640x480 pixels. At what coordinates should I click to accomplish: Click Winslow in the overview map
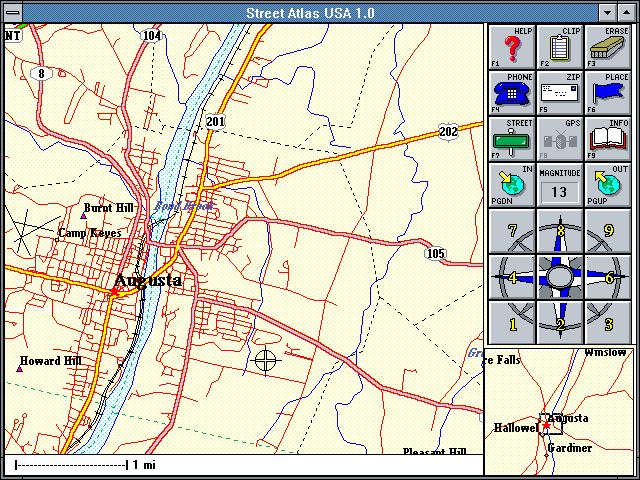605,352
